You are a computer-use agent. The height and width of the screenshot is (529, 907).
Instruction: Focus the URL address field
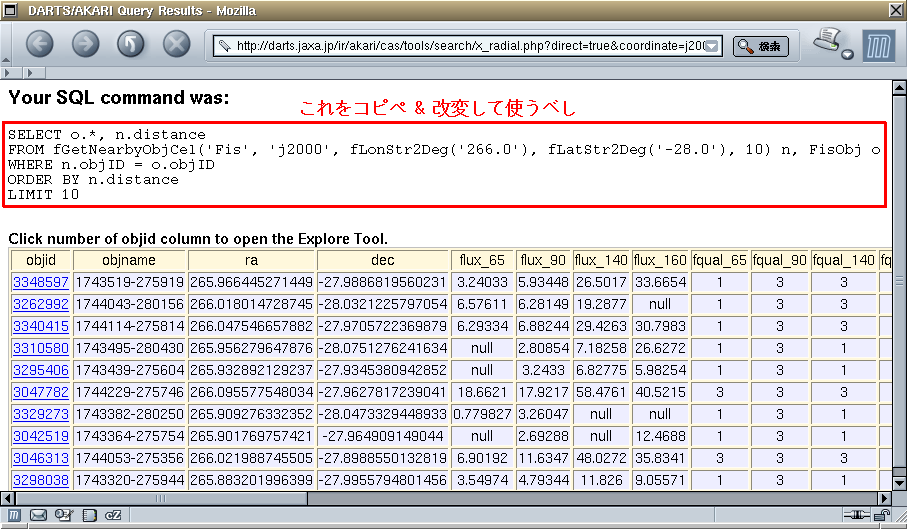point(467,46)
